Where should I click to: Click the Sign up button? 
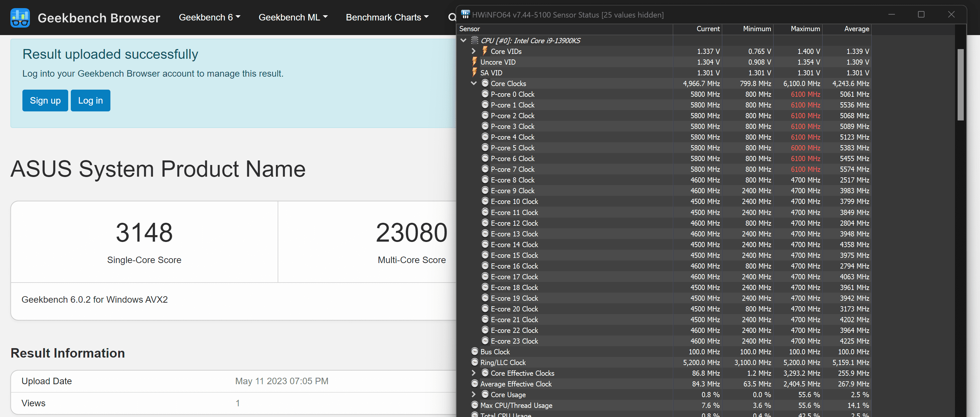click(45, 100)
